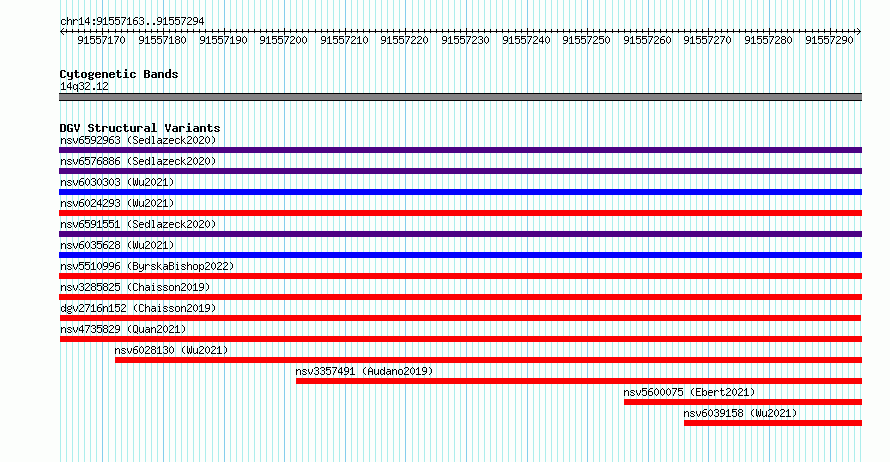Click the nsv3285825 (Chaisson2019) label
This screenshot has width=890, height=462.
[x=135, y=287]
